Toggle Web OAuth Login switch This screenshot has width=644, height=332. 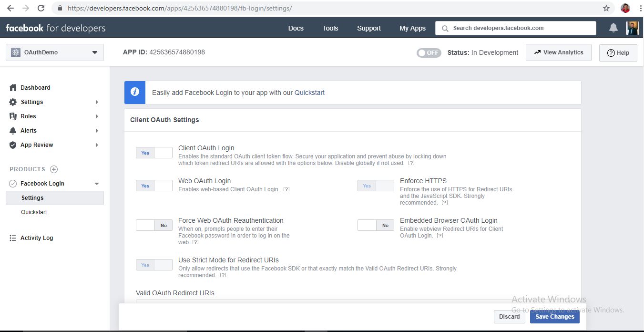[154, 186]
